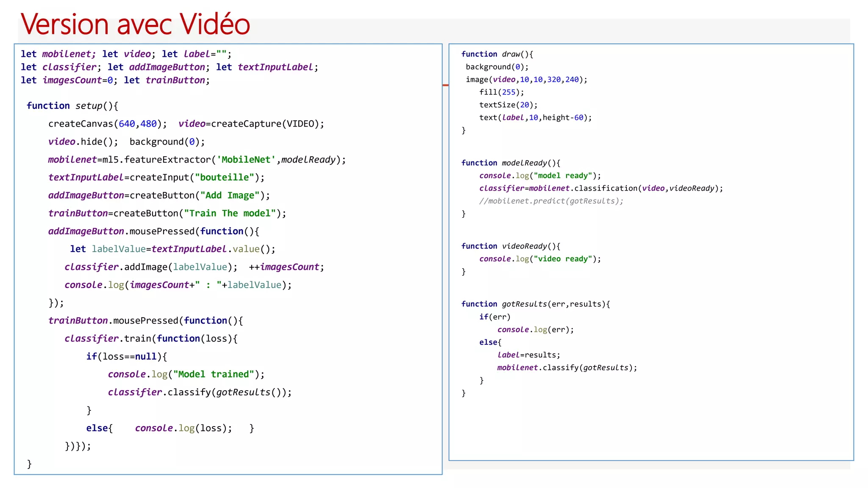The width and height of the screenshot is (868, 488).
Task: Click the draw function's 'background(0);' line
Action: coord(497,67)
